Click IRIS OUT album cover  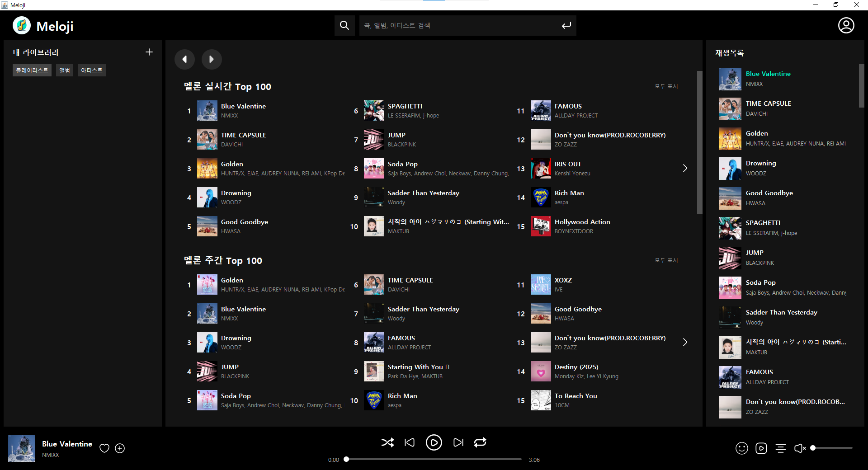point(541,169)
